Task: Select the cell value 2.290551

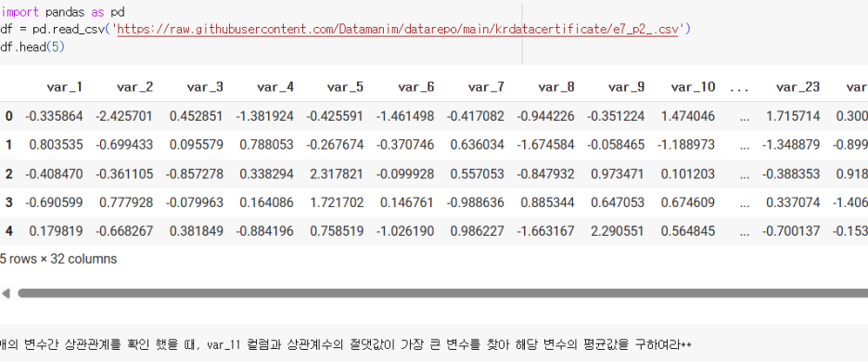Action: pos(618,230)
